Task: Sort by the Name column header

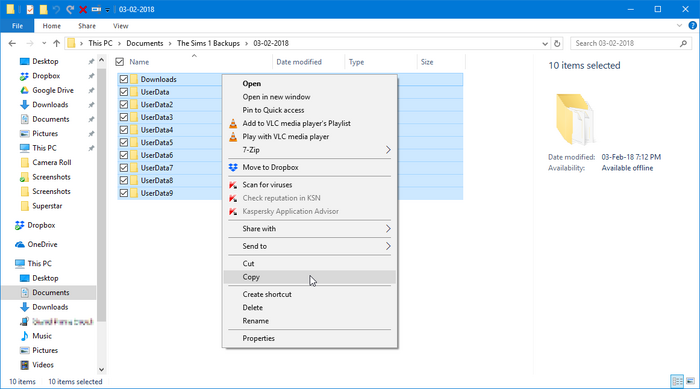Action: pyautogui.click(x=139, y=62)
